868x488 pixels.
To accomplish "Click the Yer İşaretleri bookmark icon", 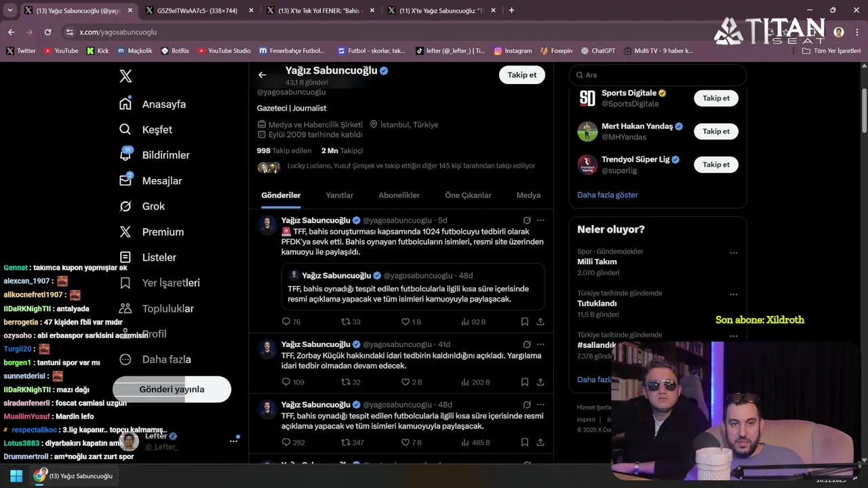I will pyautogui.click(x=125, y=283).
